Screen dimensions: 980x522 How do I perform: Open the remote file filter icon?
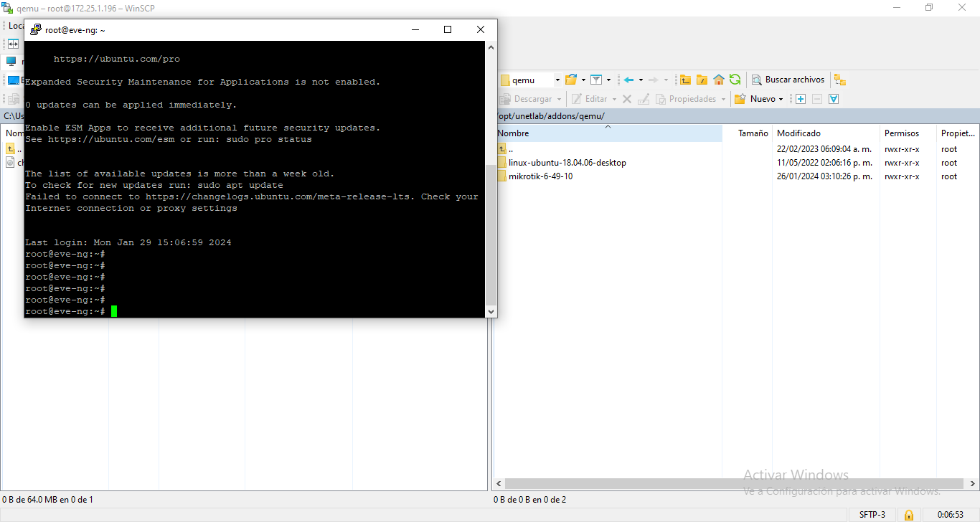(596, 80)
